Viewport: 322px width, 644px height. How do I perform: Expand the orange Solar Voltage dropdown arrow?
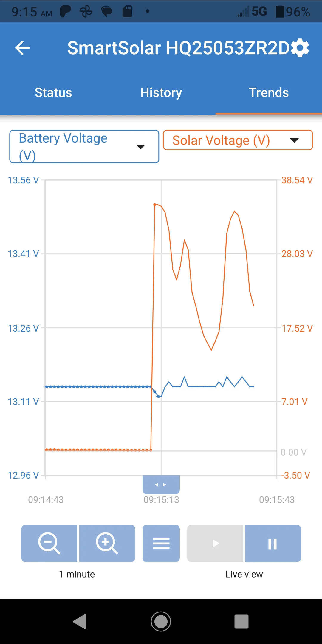[294, 140]
